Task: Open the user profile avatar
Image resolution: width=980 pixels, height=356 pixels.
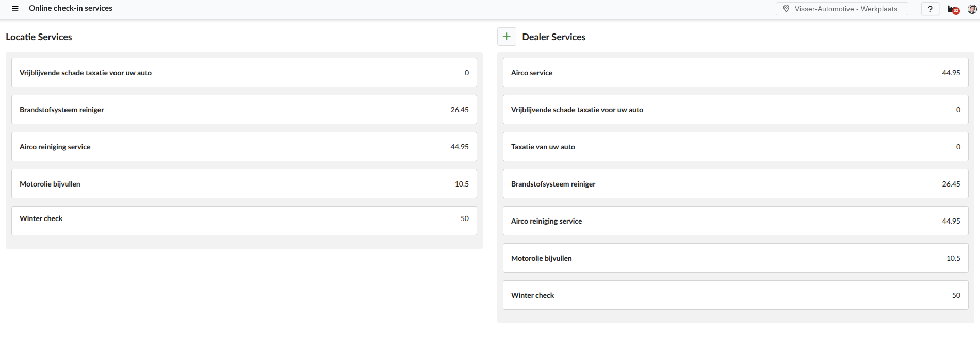Action: (x=972, y=9)
